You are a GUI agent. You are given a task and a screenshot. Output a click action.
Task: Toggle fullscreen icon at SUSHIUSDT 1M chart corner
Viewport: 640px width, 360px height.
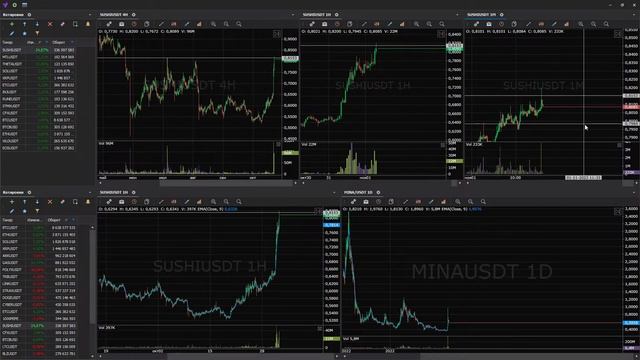point(618,34)
